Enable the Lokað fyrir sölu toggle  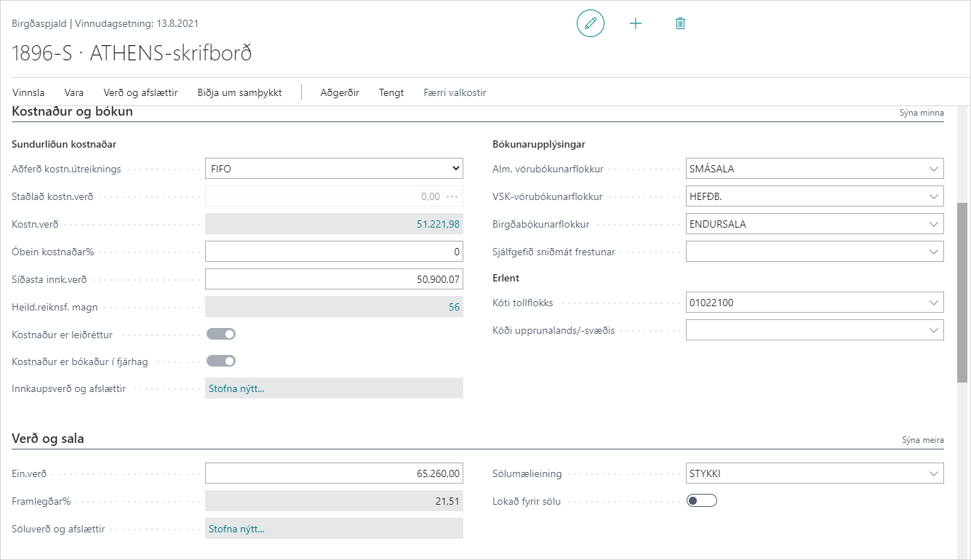click(x=702, y=500)
